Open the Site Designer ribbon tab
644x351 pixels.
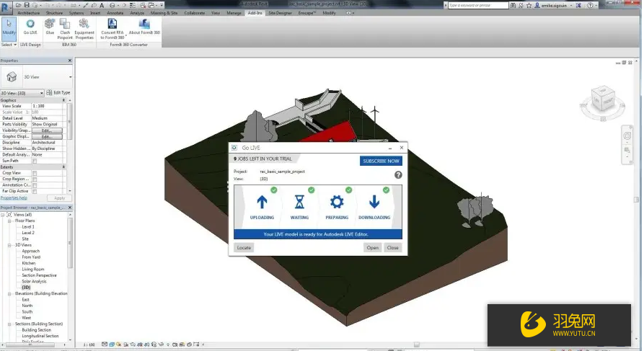pyautogui.click(x=280, y=13)
